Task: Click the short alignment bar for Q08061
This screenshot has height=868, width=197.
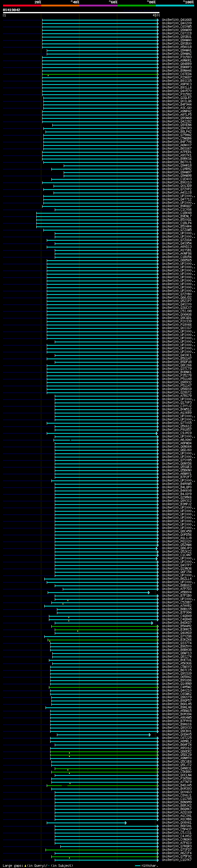Action: click(x=86, y=823)
